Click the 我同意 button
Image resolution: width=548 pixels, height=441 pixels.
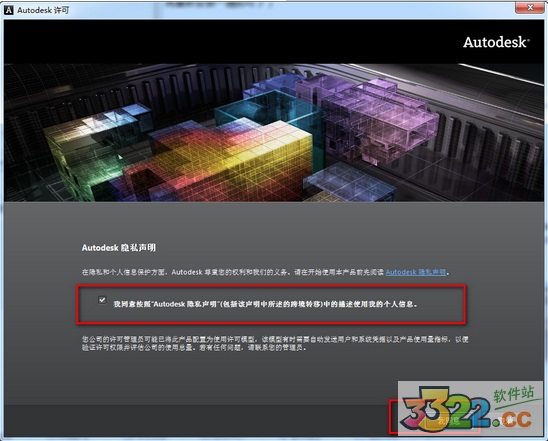tap(449, 420)
